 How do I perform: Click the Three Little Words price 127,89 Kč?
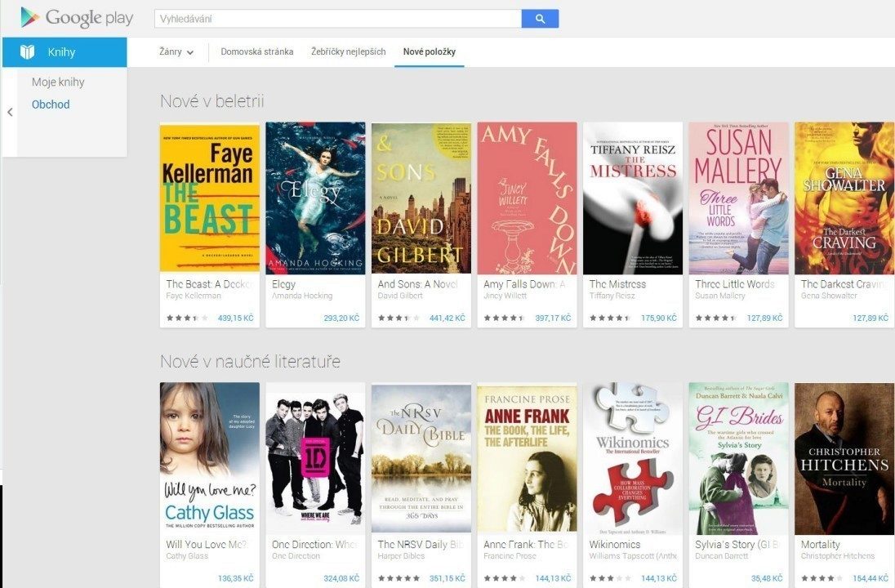click(x=764, y=318)
